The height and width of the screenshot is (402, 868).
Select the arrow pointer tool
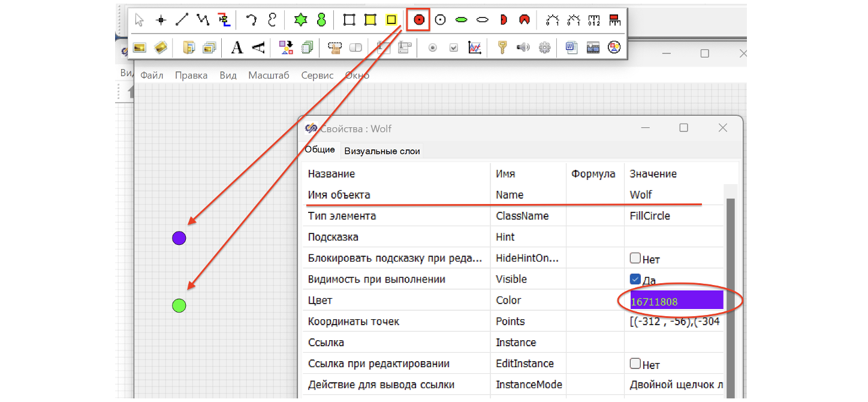click(x=140, y=20)
